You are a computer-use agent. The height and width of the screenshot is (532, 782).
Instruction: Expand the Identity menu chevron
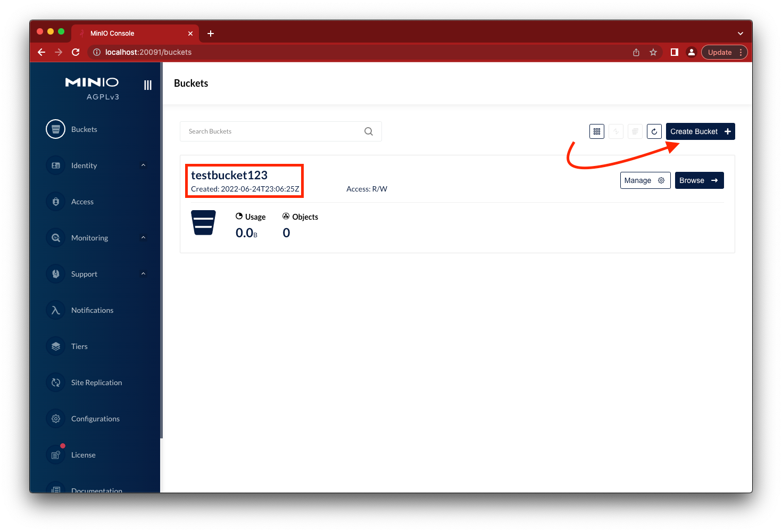pos(143,165)
